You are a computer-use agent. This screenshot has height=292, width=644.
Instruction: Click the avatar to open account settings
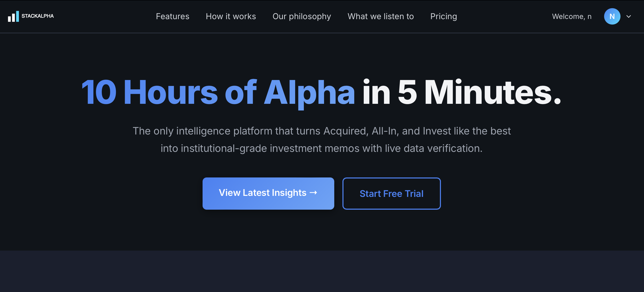(612, 16)
